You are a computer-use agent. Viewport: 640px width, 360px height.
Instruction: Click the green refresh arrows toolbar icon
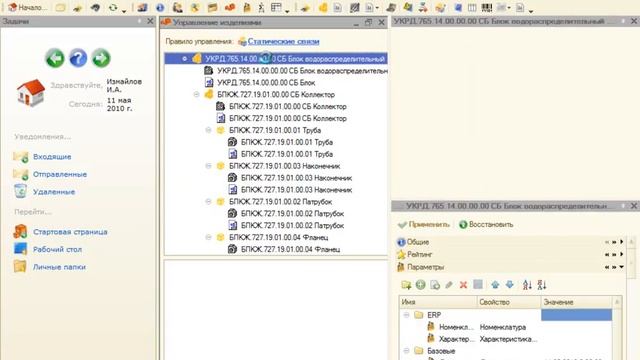pos(113,7)
